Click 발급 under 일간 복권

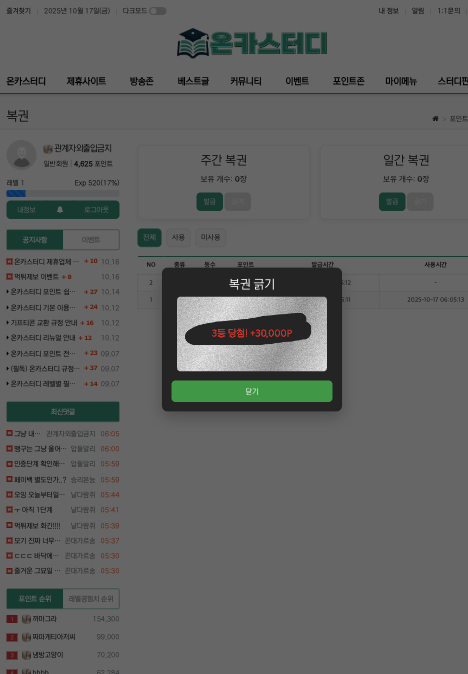click(x=392, y=202)
